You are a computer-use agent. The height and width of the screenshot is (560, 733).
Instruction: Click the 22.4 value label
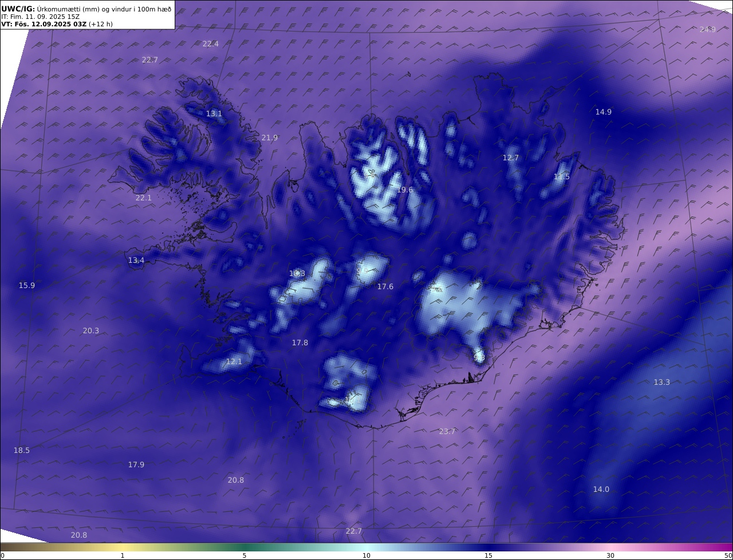pos(211,44)
